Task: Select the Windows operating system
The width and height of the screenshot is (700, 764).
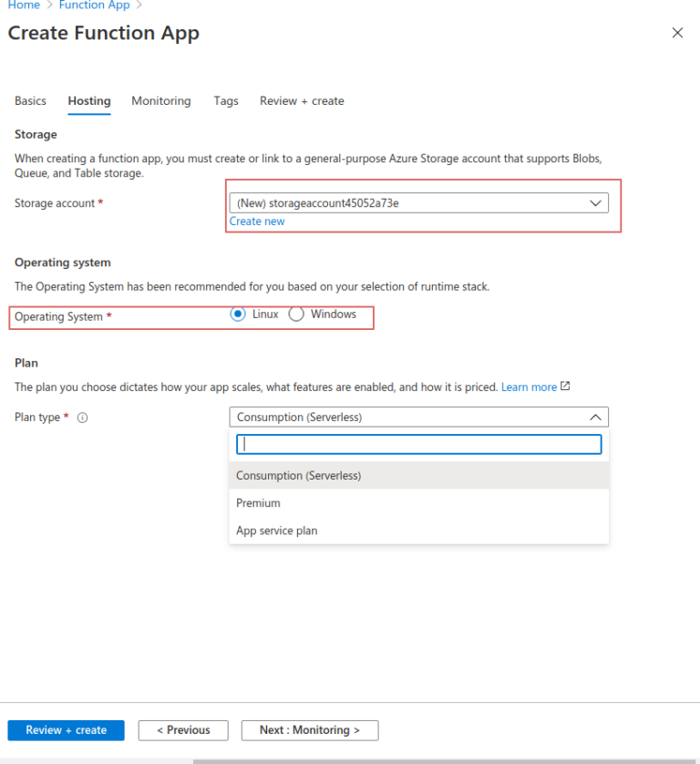Action: [x=296, y=314]
